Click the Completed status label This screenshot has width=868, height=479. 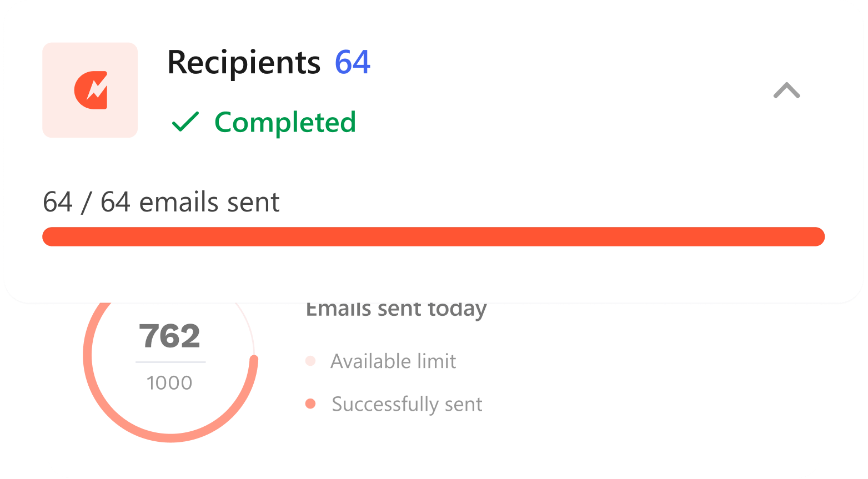pos(285,122)
